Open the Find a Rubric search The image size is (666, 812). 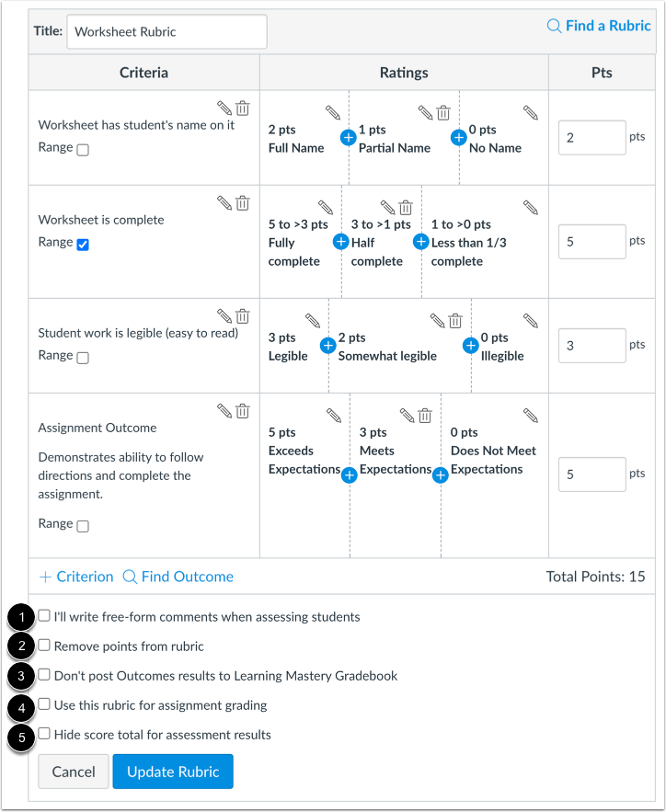598,26
